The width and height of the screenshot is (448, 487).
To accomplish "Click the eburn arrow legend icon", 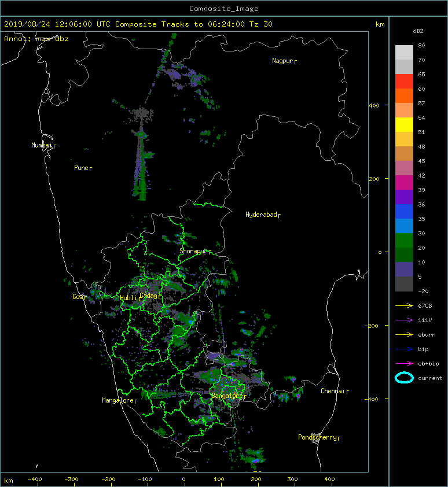I will click(x=404, y=335).
